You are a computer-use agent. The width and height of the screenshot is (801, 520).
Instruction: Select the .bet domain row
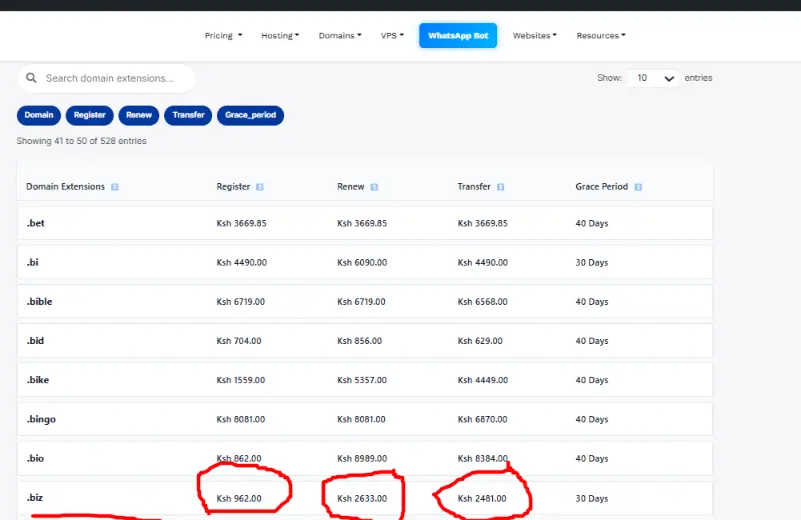(365, 223)
